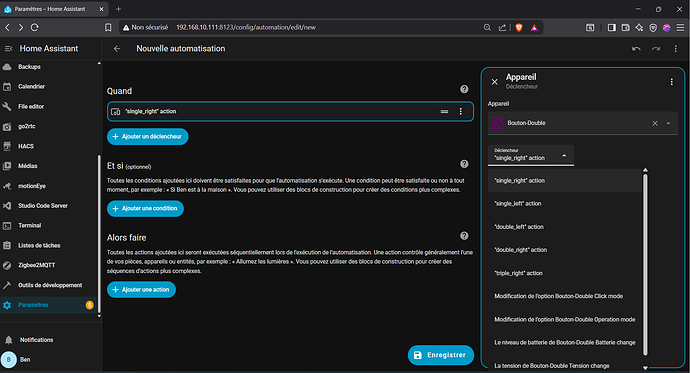
Task: Open help for the Quand section
Action: pos(464,89)
